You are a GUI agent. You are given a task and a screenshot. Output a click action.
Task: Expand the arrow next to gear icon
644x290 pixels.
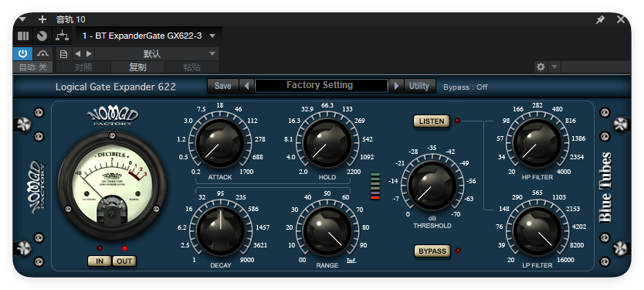(x=554, y=67)
